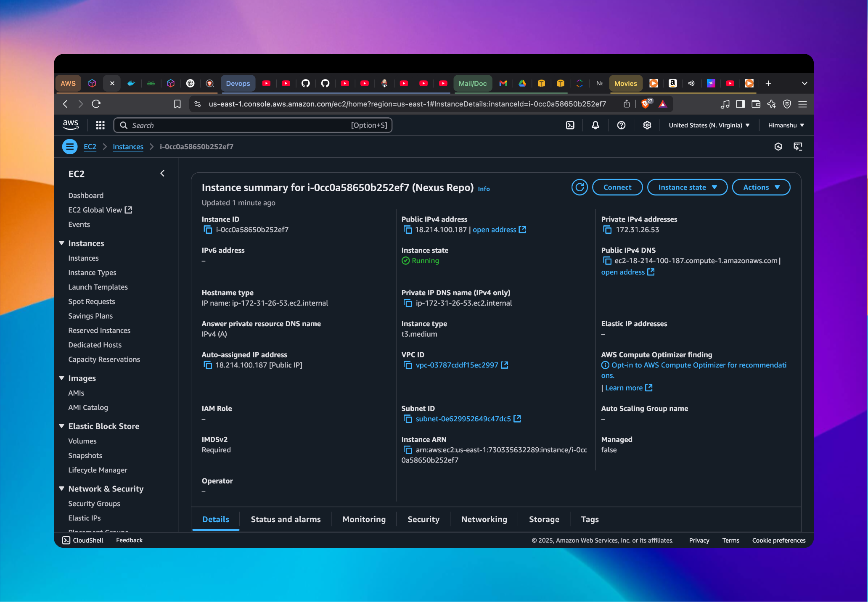868x602 pixels.
Task: Copy the private IPv4 address 172.31.26.53
Action: (607, 230)
